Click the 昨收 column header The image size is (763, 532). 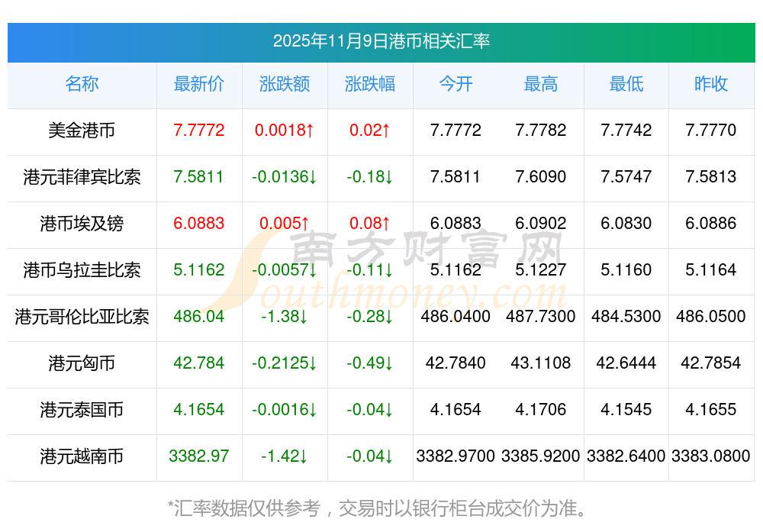[x=711, y=84]
